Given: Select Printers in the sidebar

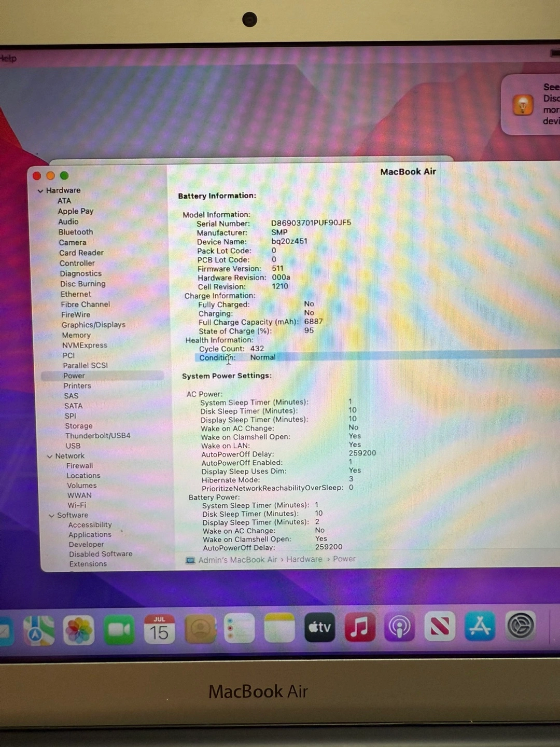Looking at the screenshot, I should click(77, 386).
